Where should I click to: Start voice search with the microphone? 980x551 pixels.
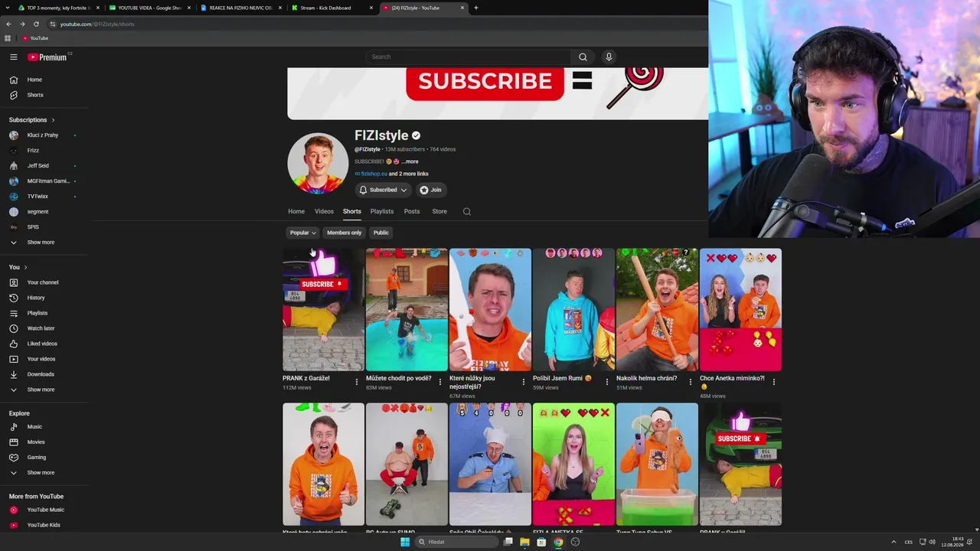tap(609, 57)
